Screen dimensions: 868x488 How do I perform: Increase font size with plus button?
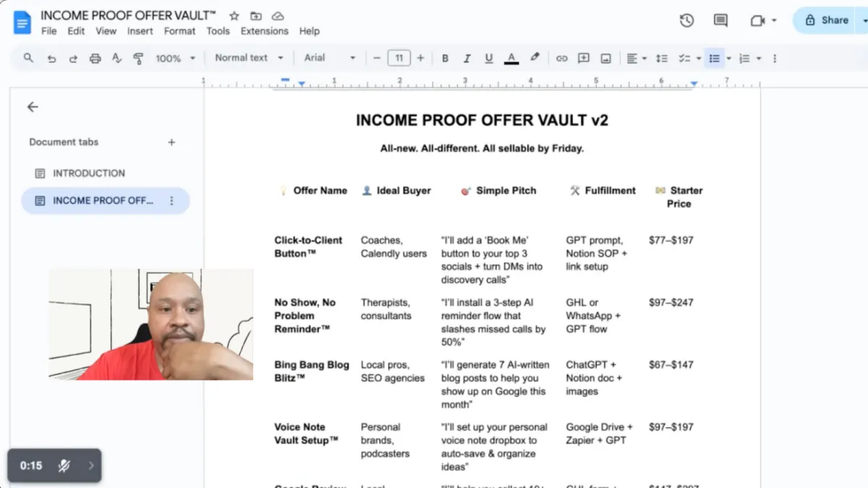[x=420, y=58]
